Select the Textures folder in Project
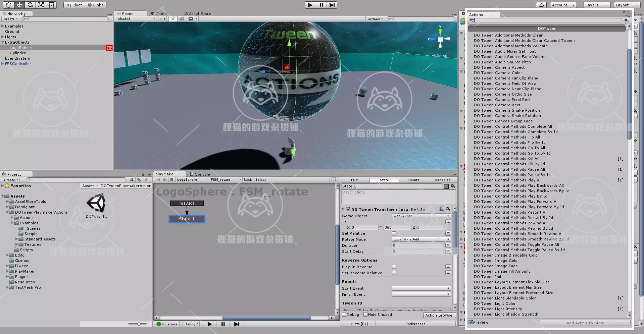Viewport: 644px width, 334px height. click(33, 244)
